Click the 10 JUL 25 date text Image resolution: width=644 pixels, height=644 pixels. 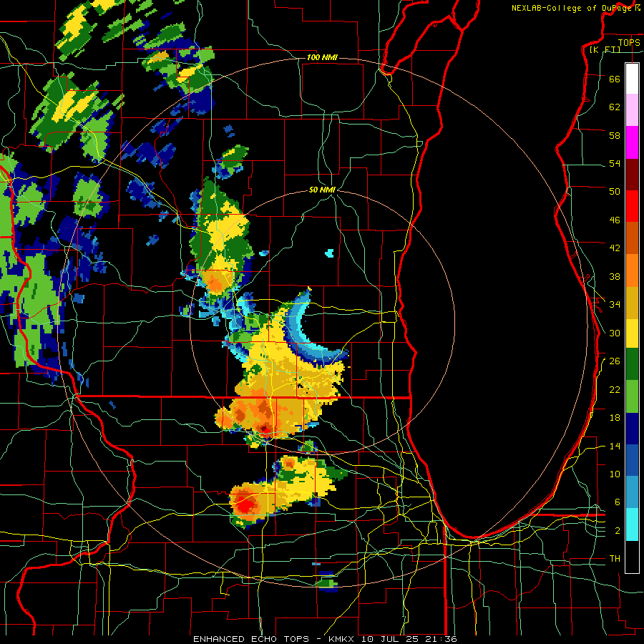(391, 639)
